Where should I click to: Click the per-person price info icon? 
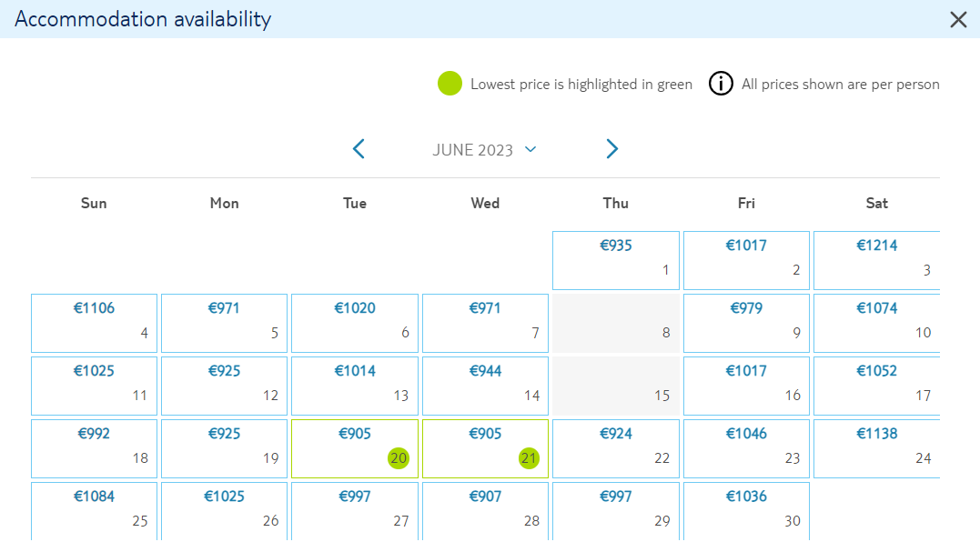coord(721,83)
